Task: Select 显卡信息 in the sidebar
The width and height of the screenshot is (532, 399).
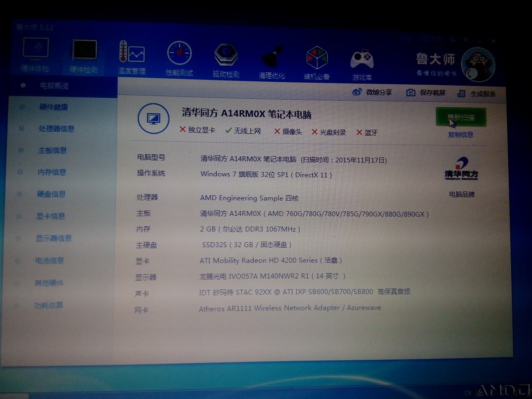Action: click(x=51, y=216)
